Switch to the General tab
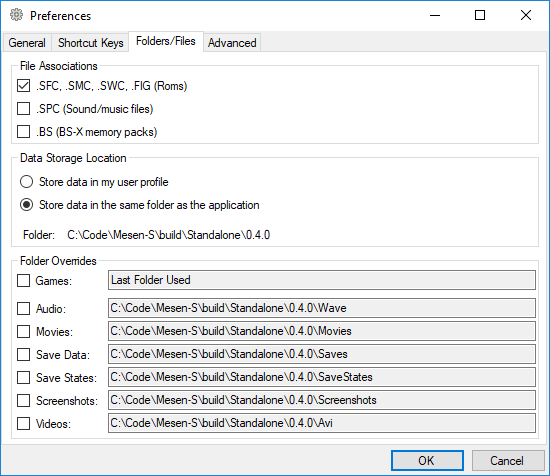Screen dimensions: 550x476 pyautogui.click(x=27, y=43)
